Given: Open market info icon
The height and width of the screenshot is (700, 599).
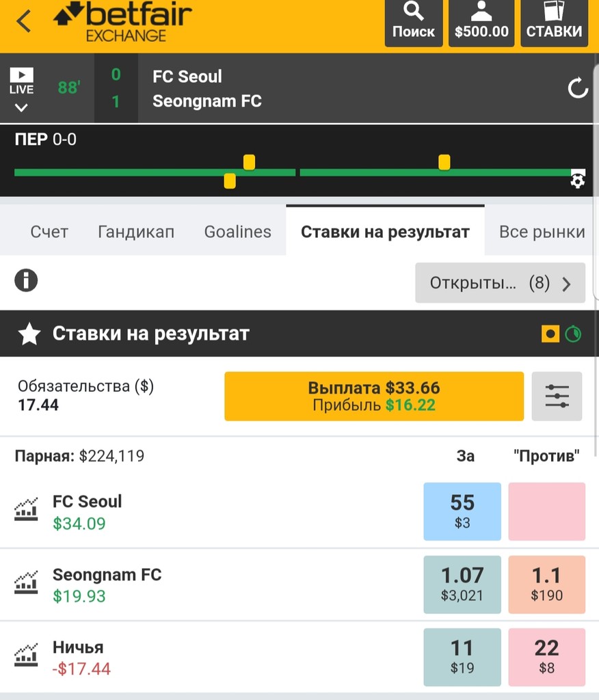Looking at the screenshot, I should (26, 280).
